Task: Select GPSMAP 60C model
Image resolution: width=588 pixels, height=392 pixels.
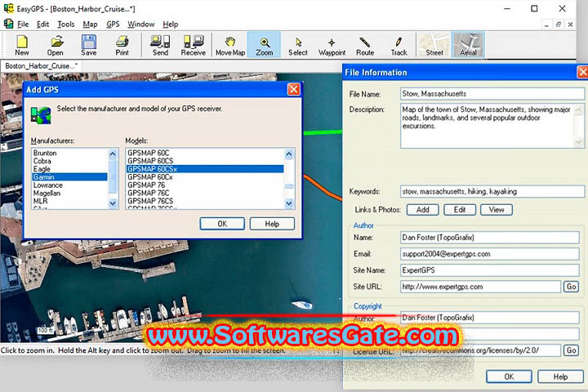Action: 205,153
